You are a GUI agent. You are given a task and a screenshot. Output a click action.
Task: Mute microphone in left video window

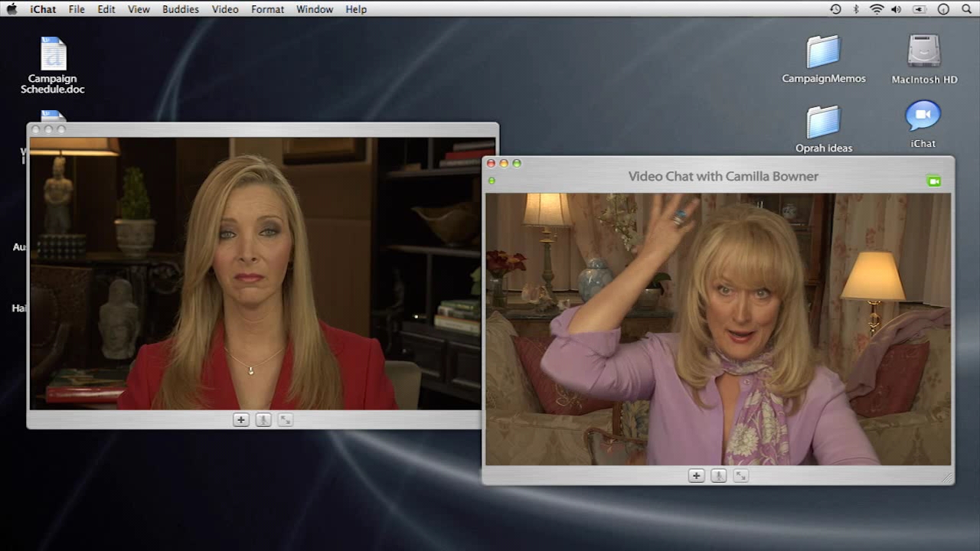[x=263, y=420]
